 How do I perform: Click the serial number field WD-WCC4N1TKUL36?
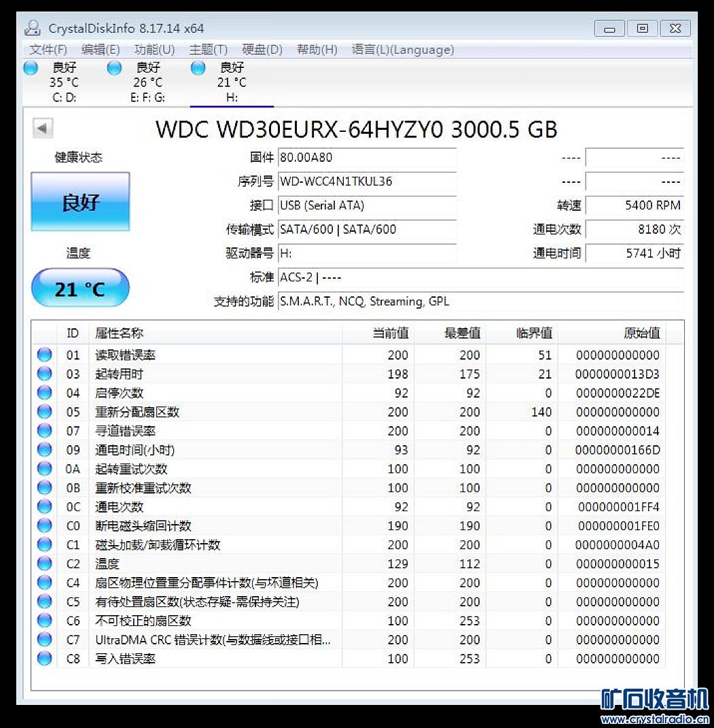click(367, 181)
